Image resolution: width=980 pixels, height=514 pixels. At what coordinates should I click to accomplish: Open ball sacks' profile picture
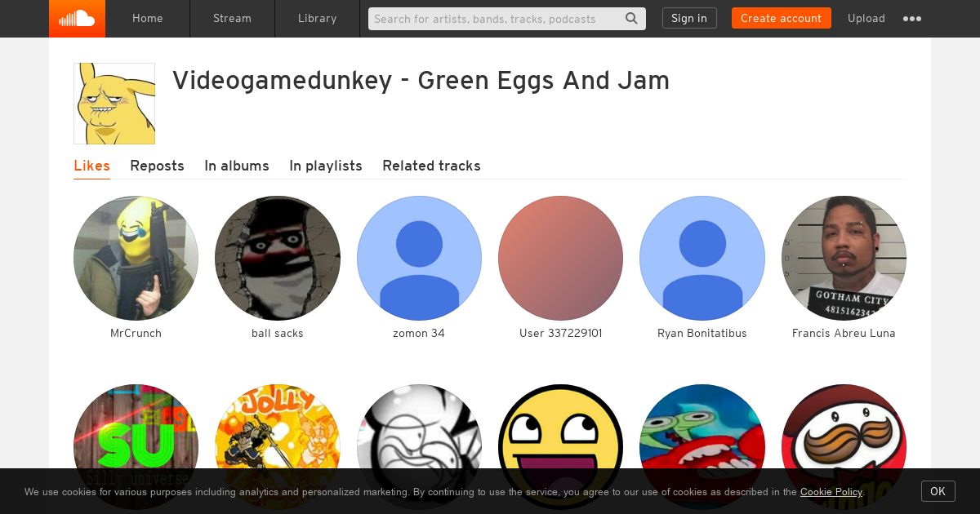click(x=278, y=258)
